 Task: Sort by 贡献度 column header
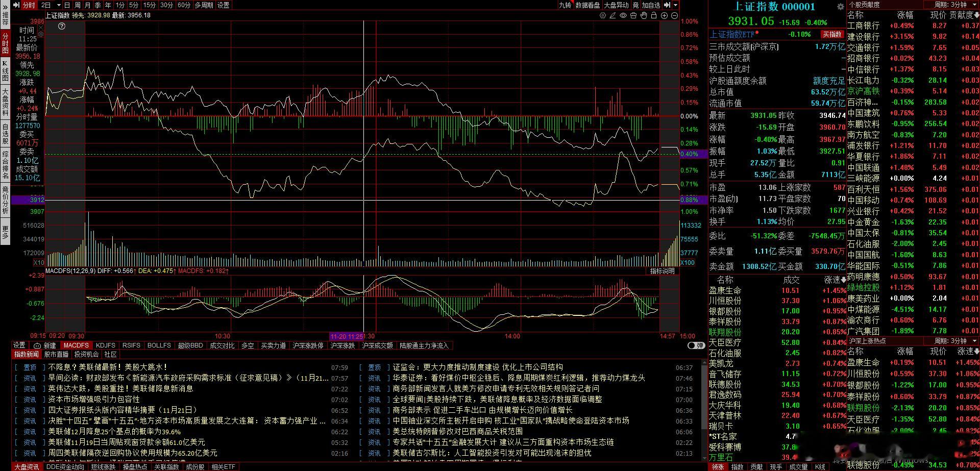pos(964,15)
